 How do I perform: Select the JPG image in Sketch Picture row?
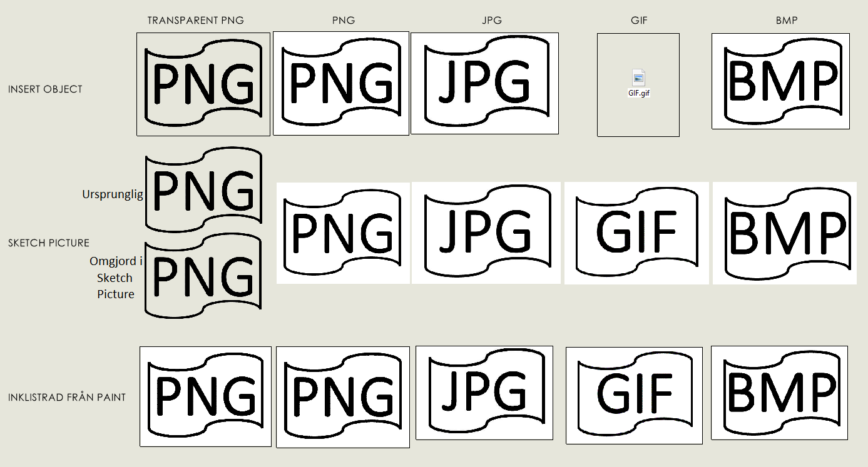(487, 233)
